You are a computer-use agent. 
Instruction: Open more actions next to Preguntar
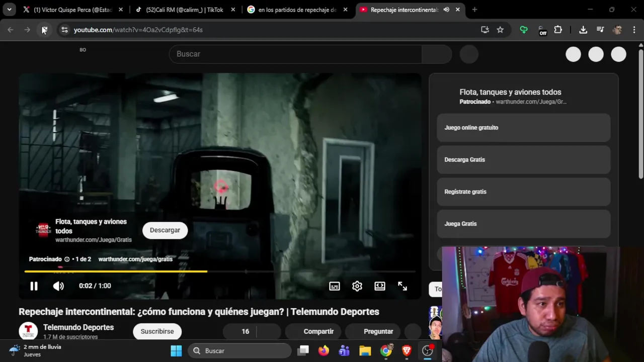click(x=413, y=331)
